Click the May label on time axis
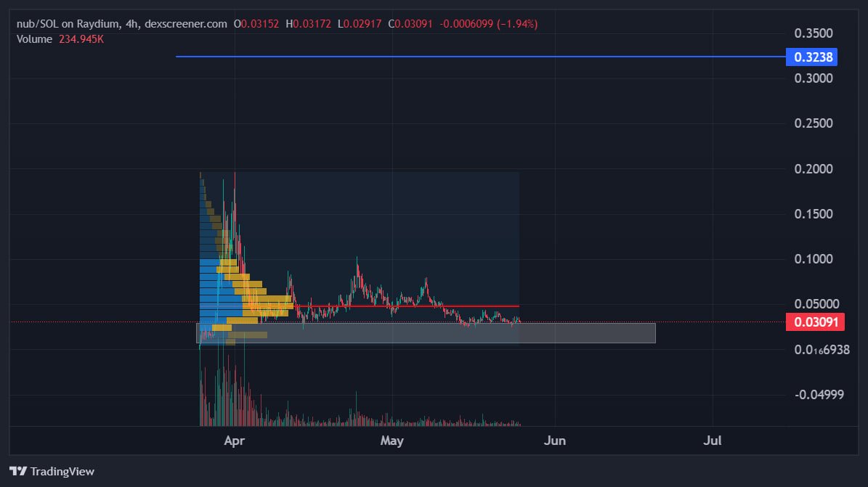 point(392,441)
